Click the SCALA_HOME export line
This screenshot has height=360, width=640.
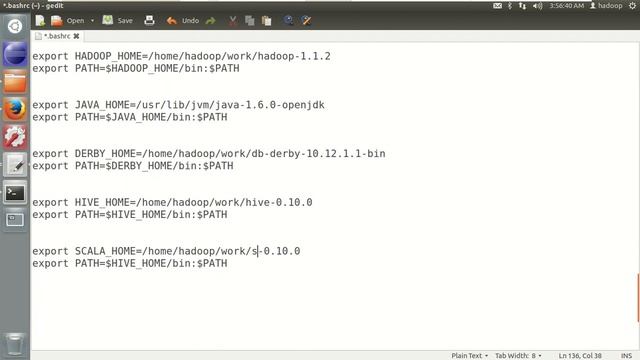point(166,251)
